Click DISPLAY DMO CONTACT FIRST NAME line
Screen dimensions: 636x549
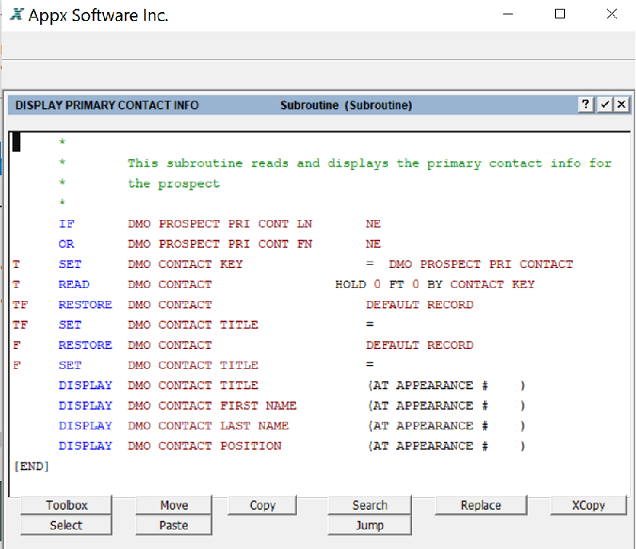(292, 405)
